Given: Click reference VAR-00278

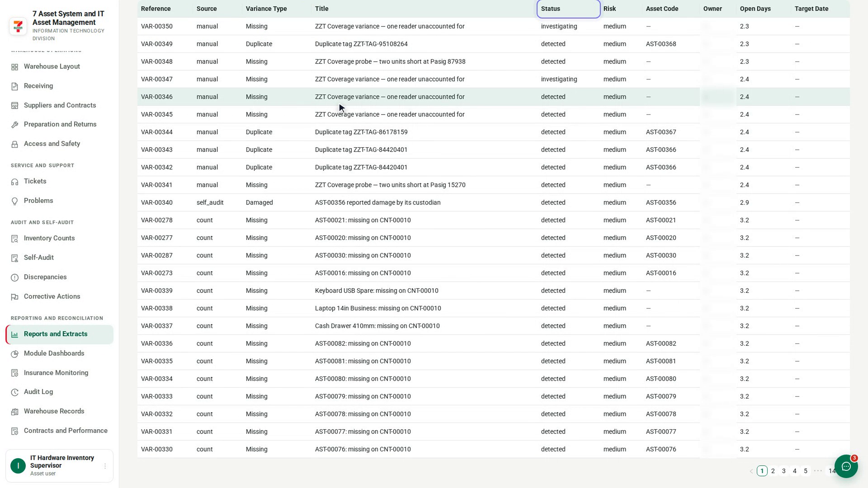Looking at the screenshot, I should 157,220.
